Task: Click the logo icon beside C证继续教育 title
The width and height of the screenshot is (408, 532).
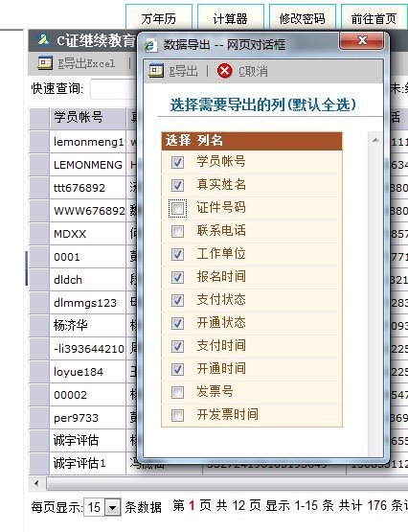Action: point(43,39)
